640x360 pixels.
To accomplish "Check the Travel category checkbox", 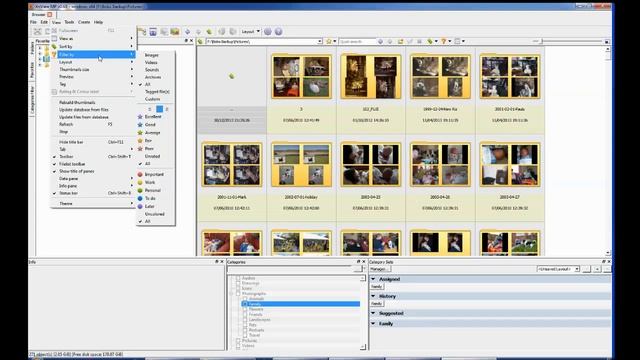I will point(245,335).
